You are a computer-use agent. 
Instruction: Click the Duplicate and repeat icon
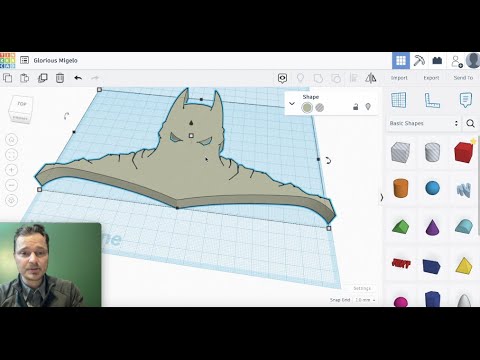click(42, 78)
